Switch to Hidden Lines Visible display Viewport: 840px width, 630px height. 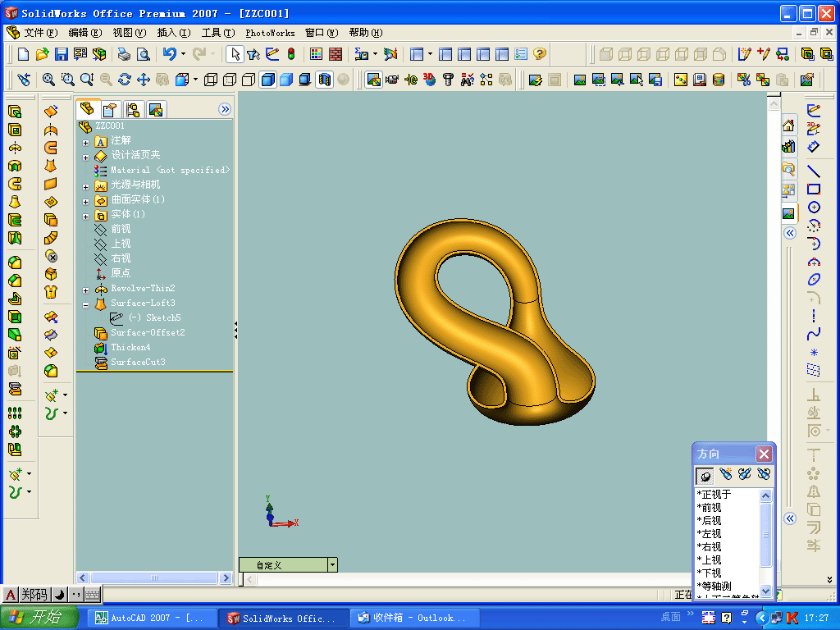pos(230,80)
